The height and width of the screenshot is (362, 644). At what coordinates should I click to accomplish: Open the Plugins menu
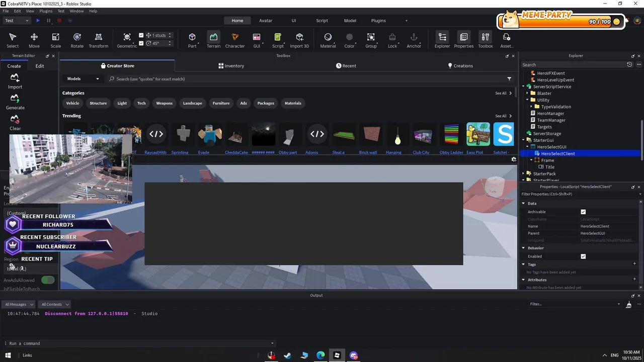point(46,11)
